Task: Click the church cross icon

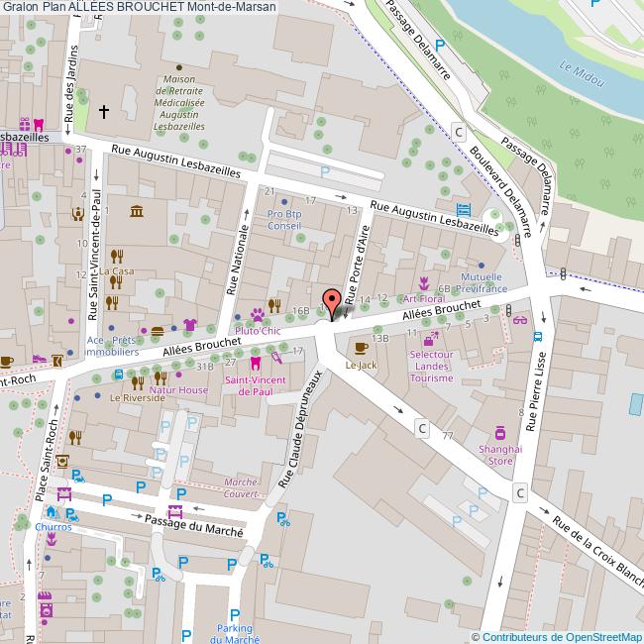Action: click(104, 112)
